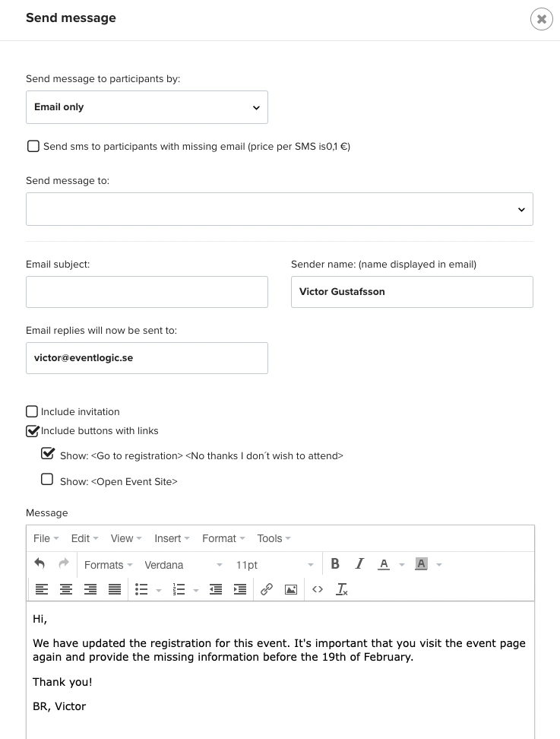Check the Include invitation box
Viewport: 560px width, 739px height.
click(32, 411)
